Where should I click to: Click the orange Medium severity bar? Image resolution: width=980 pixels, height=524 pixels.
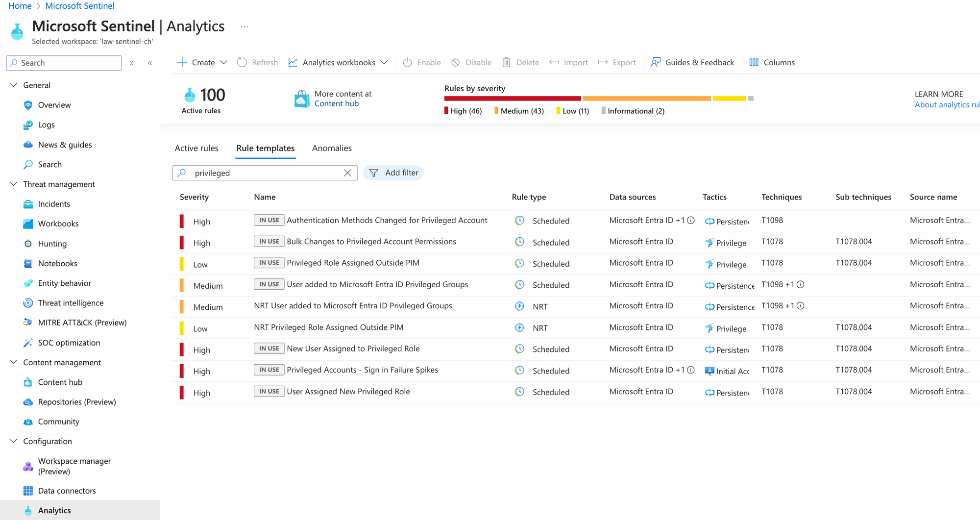647,99
